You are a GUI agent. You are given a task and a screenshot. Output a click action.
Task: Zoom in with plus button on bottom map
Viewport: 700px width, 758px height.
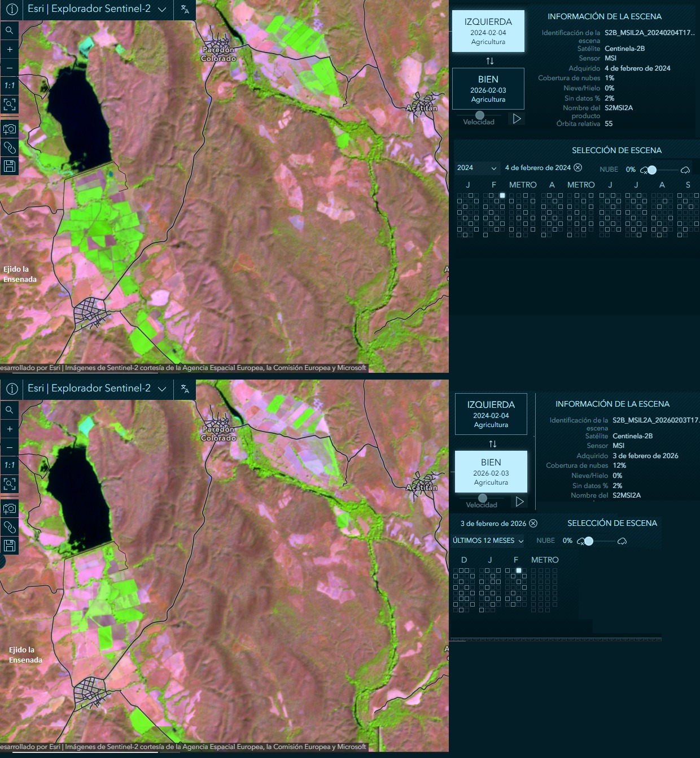point(10,429)
